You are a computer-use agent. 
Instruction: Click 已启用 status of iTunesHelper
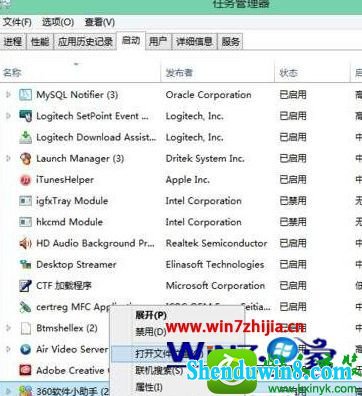293,180
